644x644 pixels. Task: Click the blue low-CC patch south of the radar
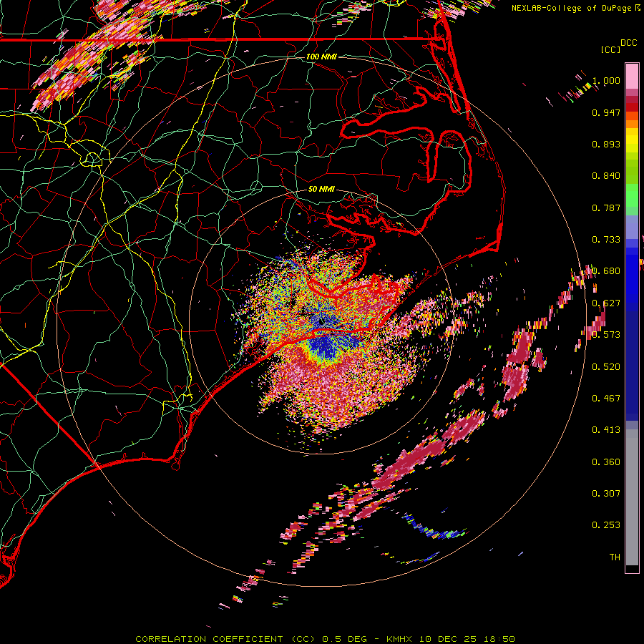pyautogui.click(x=326, y=346)
